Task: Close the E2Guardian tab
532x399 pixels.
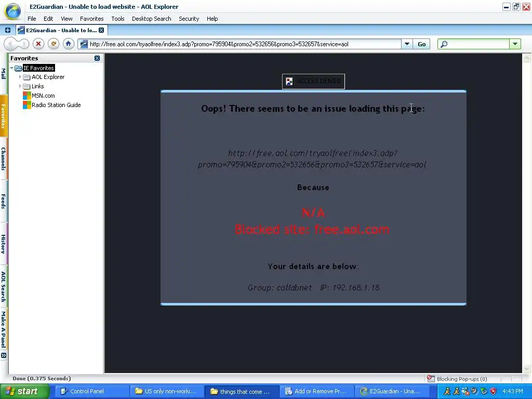Action: coord(101,30)
